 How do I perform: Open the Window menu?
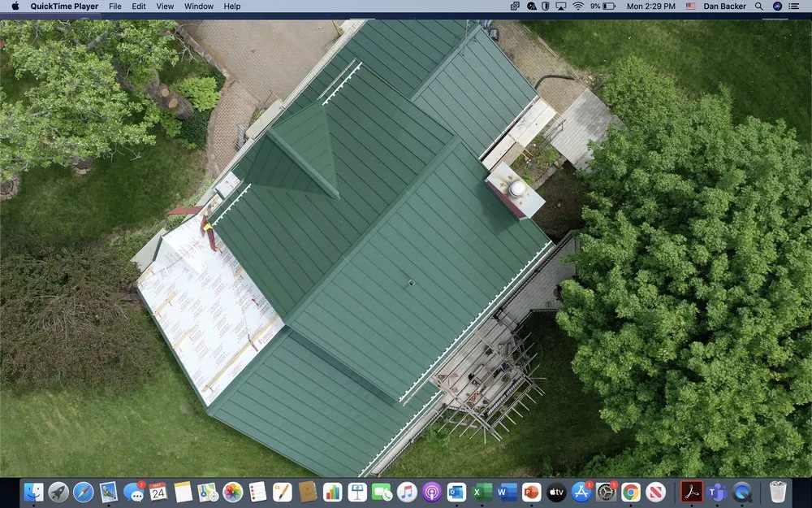[199, 7]
